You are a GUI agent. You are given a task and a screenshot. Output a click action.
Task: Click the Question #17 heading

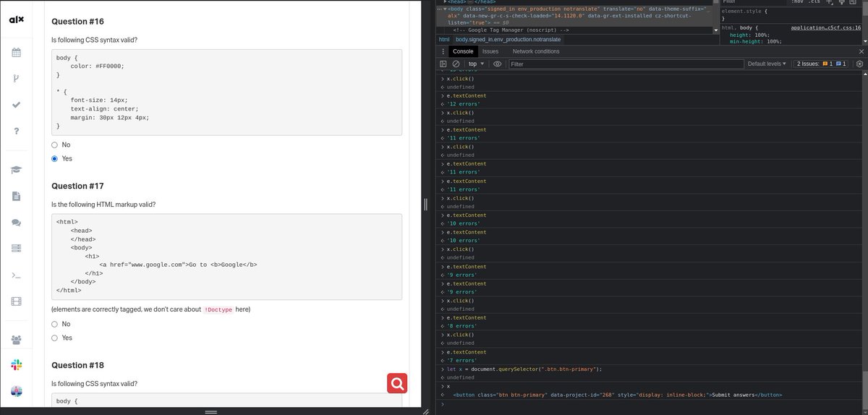tap(77, 186)
